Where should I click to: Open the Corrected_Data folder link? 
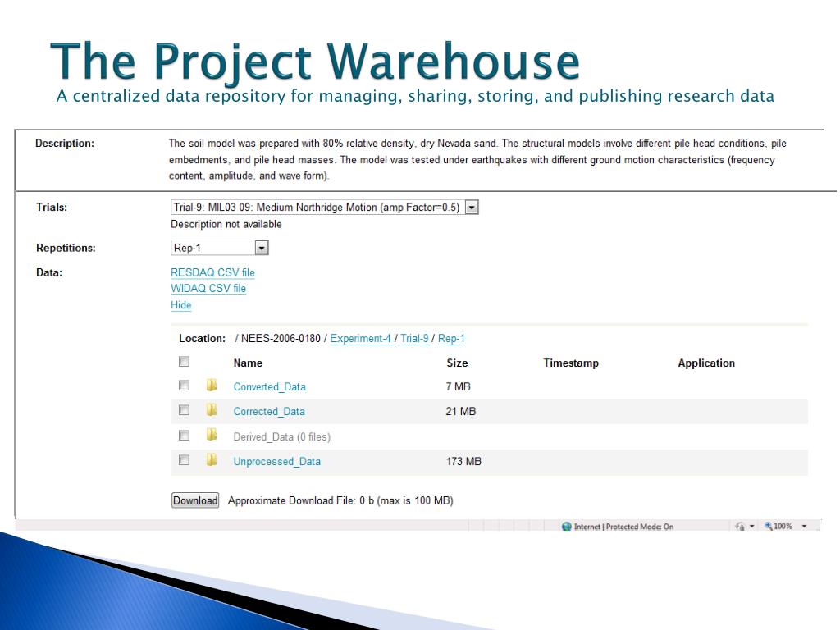(x=269, y=412)
